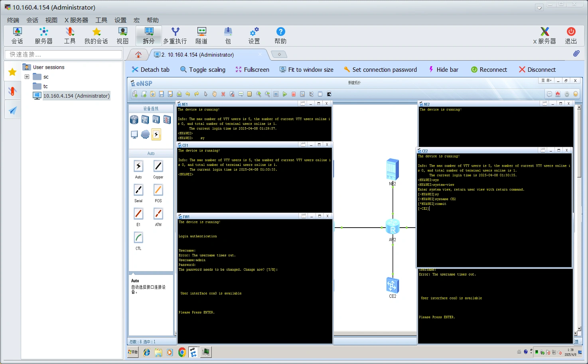Click green start devices play icon

[x=285, y=94]
